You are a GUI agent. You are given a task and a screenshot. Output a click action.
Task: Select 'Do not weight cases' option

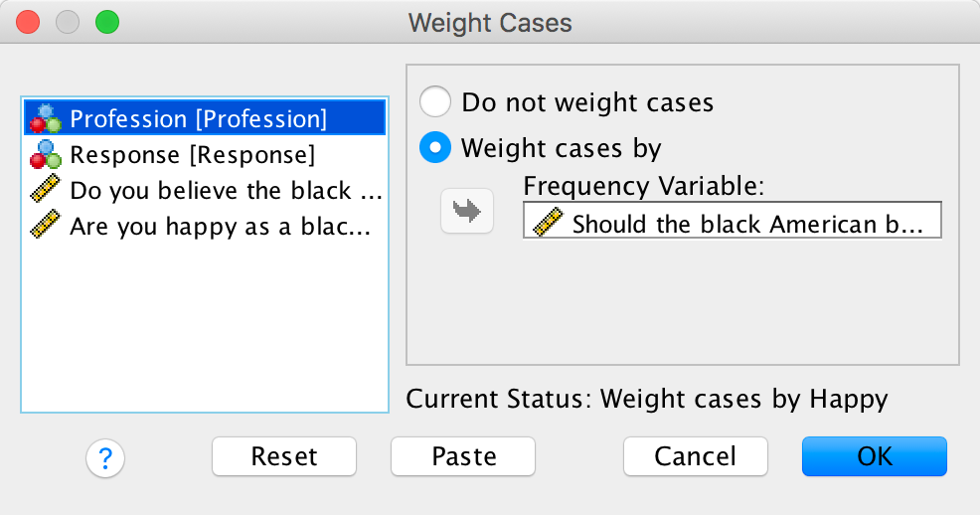(436, 101)
